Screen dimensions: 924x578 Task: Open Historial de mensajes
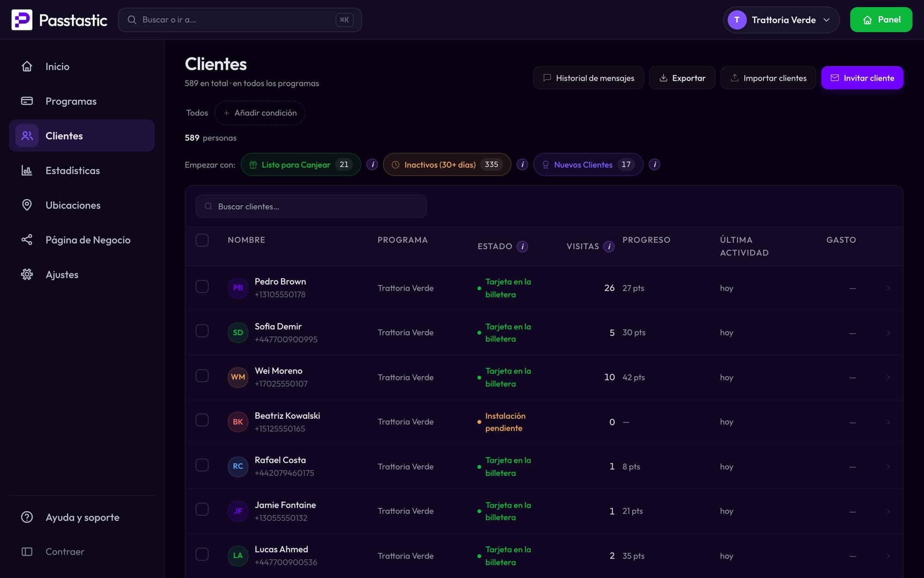588,78
